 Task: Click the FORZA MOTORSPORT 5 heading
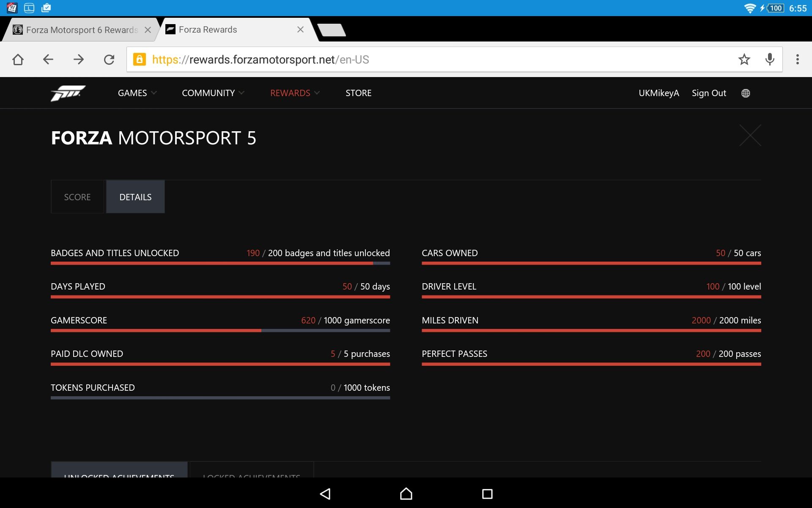click(x=154, y=138)
